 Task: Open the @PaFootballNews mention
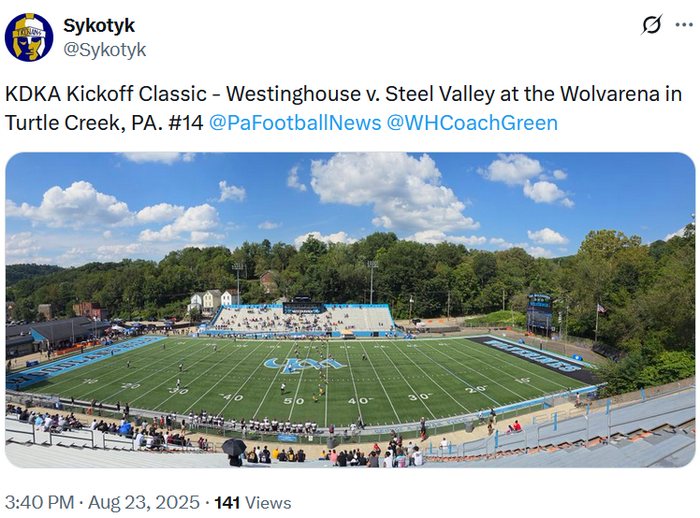click(x=295, y=123)
